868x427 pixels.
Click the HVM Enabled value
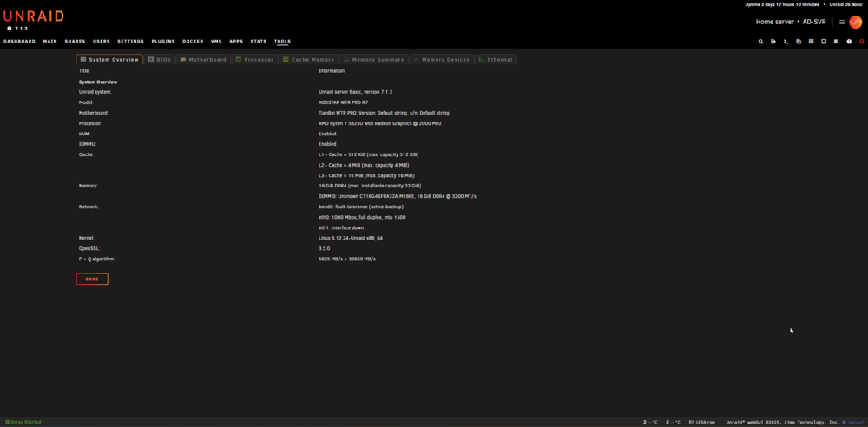[327, 134]
